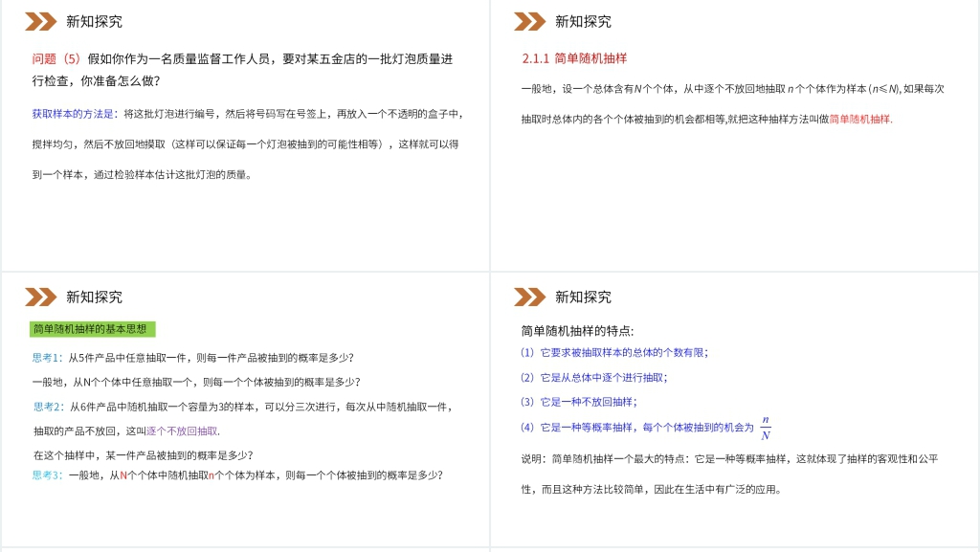
Task: Click point (3) 它是一种不放回抽样
Action: click(579, 402)
